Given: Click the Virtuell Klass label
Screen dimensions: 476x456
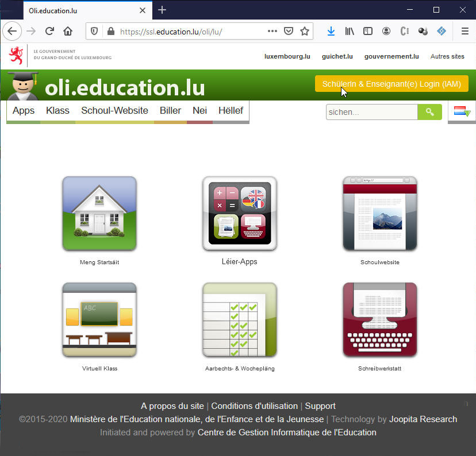Looking at the screenshot, I should [x=99, y=368].
